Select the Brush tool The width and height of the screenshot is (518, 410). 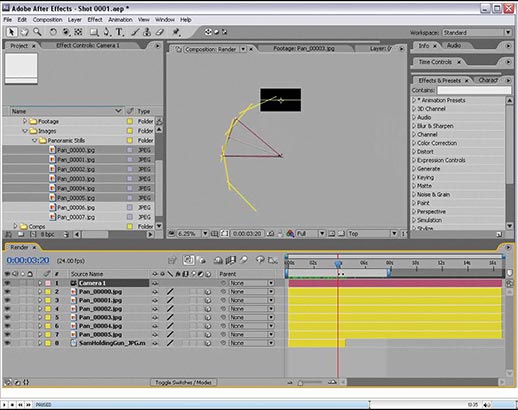pyautogui.click(x=134, y=32)
